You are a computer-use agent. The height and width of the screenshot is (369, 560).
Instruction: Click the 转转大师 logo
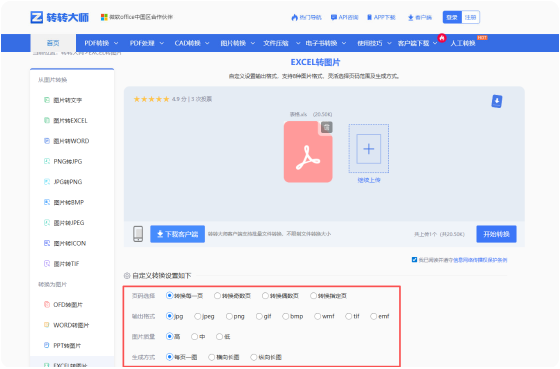[x=60, y=17]
